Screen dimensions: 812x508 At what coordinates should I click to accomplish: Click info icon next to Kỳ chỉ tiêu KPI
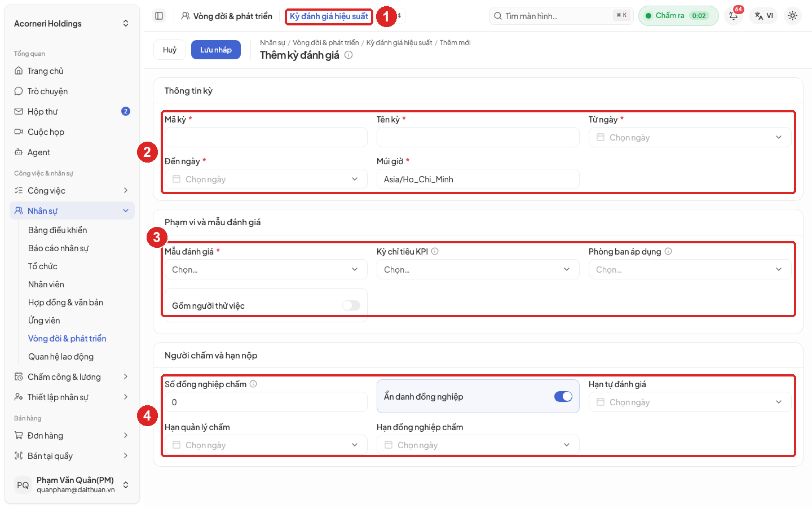(x=435, y=251)
